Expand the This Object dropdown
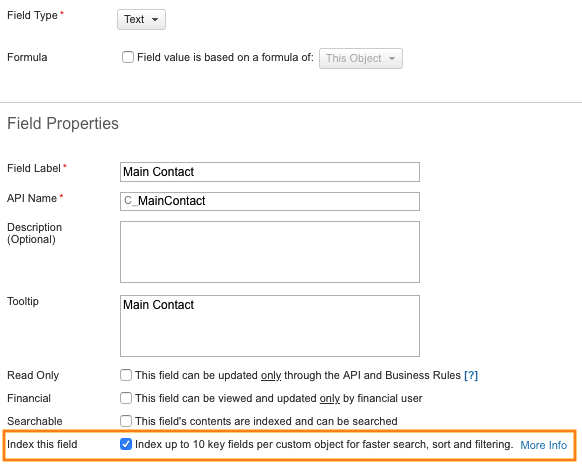Image resolution: width=582 pixels, height=471 pixels. coord(361,58)
